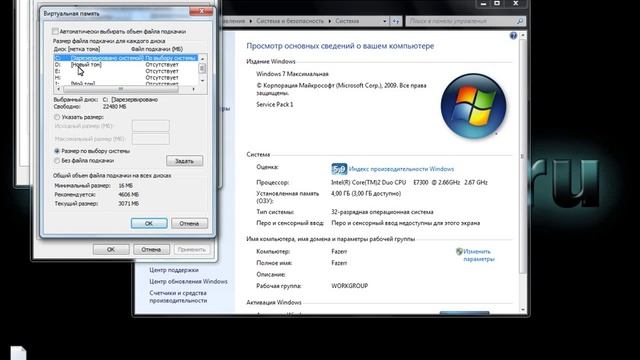Select drive C: row in paging file list
Image resolution: width=640 pixels, height=360 pixels.
click(126, 58)
